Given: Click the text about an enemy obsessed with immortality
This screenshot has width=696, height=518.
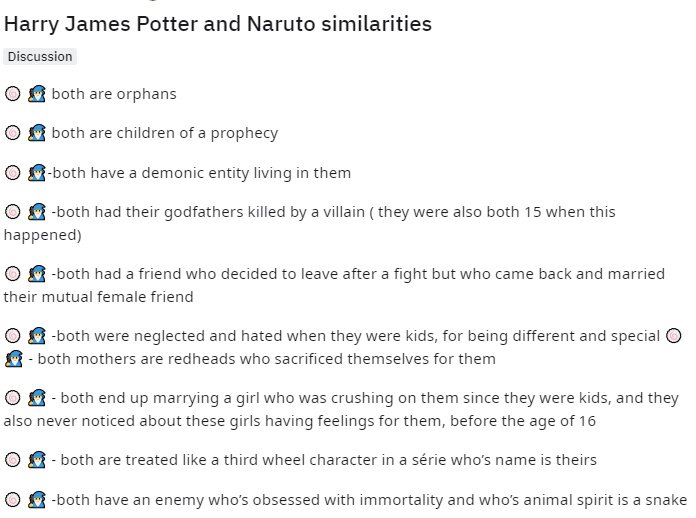Looking at the screenshot, I should (x=370, y=499).
